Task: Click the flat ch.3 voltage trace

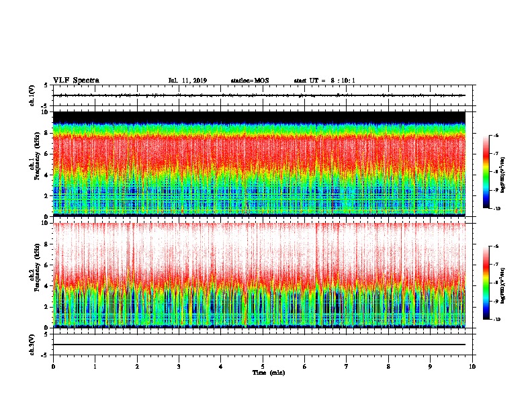Action: (x=259, y=345)
